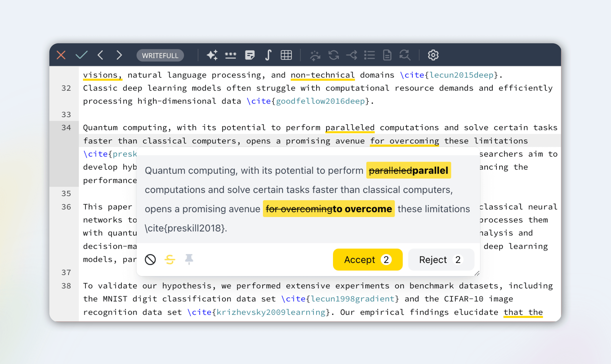The image size is (611, 364).
Task: Go to previous suggestion with left chevron
Action: [x=100, y=55]
